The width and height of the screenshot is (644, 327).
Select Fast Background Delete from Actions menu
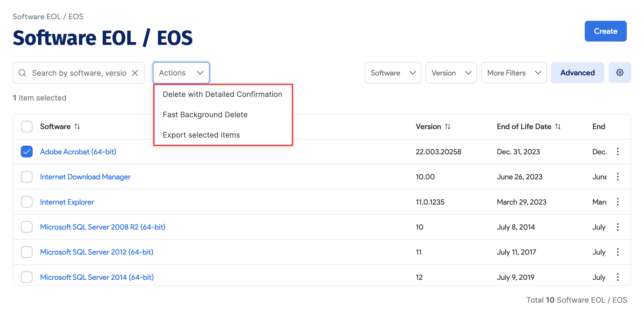(205, 114)
